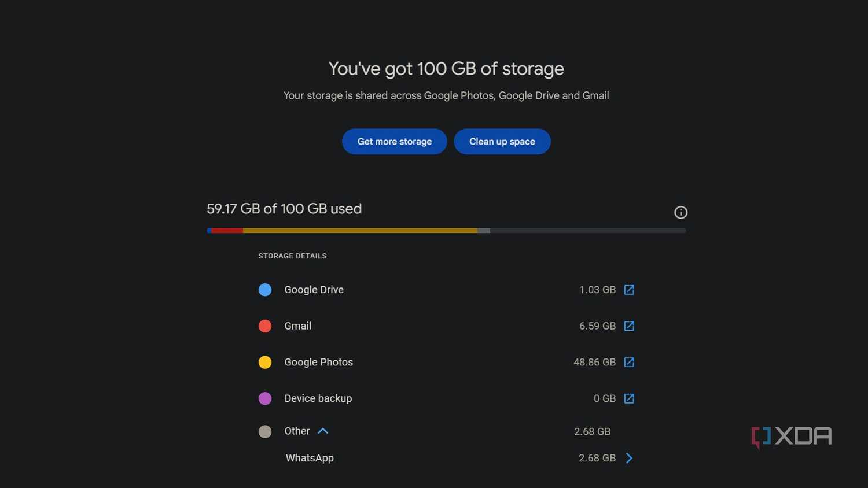Screen dimensions: 868x488
Task: Open Google Drive external link icon
Action: [629, 290]
